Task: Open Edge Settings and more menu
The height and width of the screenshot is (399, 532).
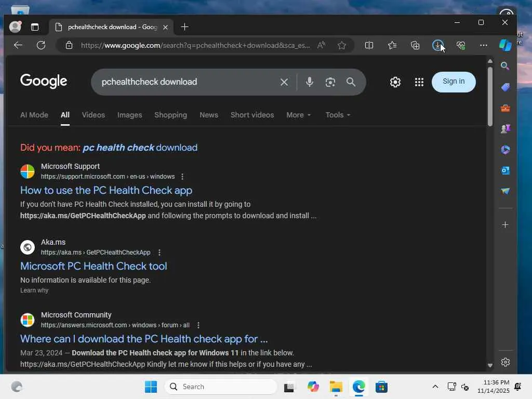Action: coord(484,45)
